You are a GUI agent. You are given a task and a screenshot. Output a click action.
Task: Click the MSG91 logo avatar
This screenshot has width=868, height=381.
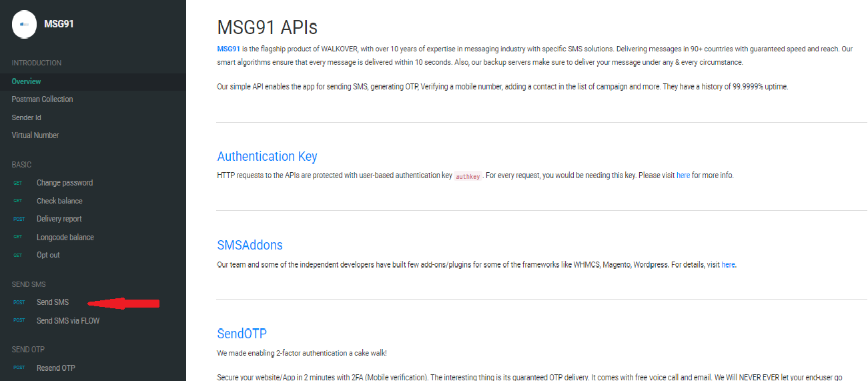point(24,24)
